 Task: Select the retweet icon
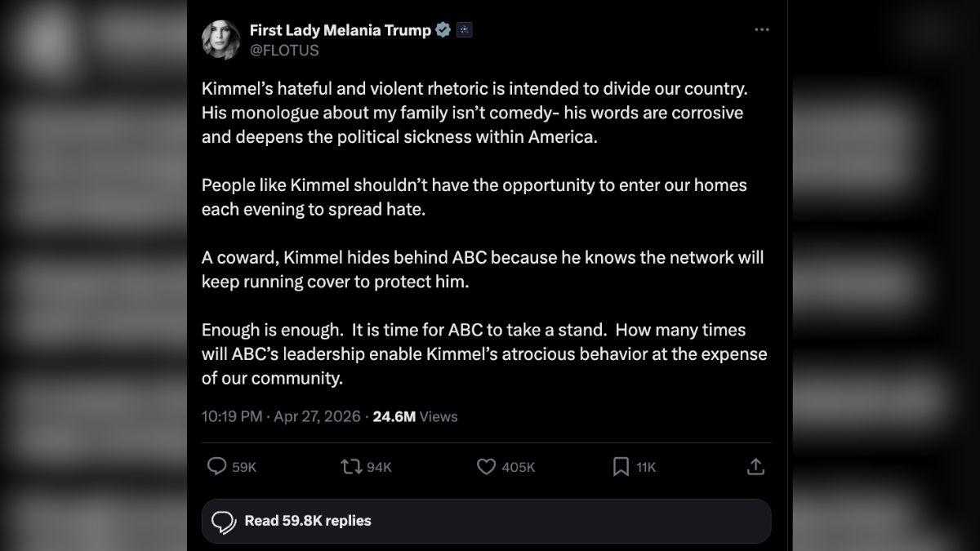click(350, 466)
